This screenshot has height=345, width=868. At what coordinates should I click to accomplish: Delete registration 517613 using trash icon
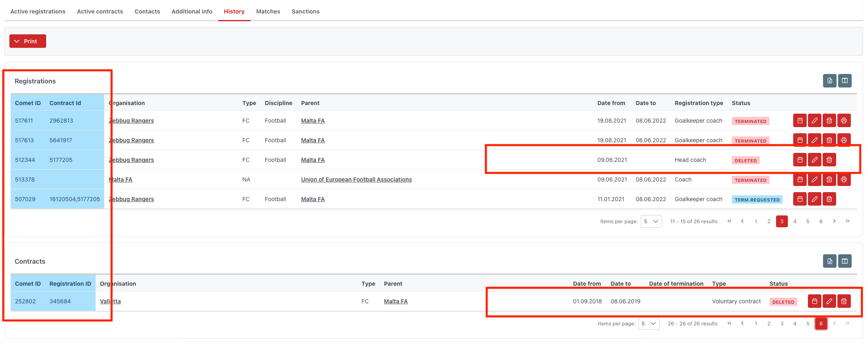pyautogui.click(x=829, y=140)
